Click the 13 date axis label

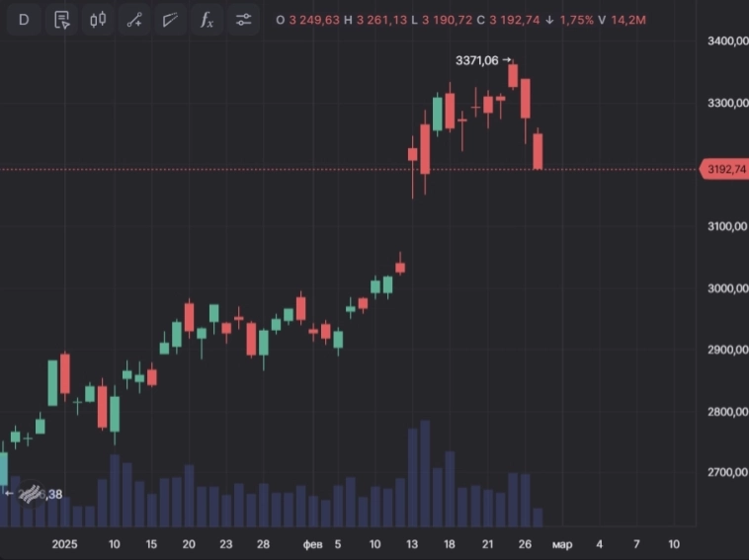pyautogui.click(x=412, y=544)
